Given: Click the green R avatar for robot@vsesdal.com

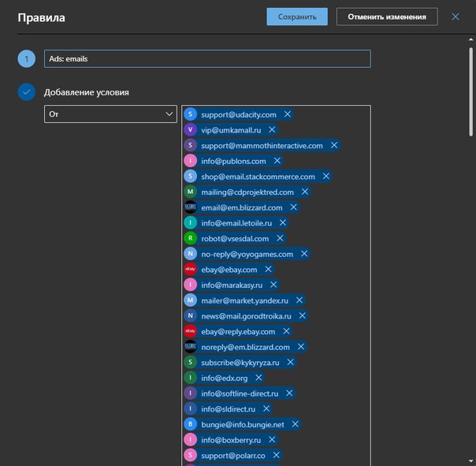Looking at the screenshot, I should point(191,238).
